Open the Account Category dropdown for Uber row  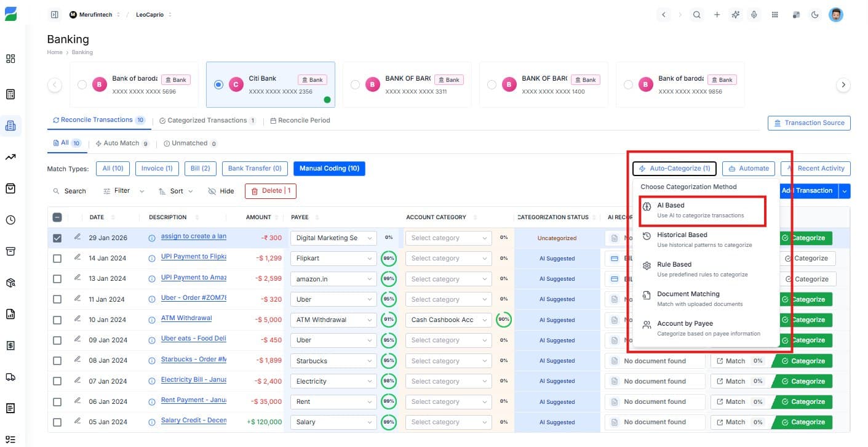(448, 299)
